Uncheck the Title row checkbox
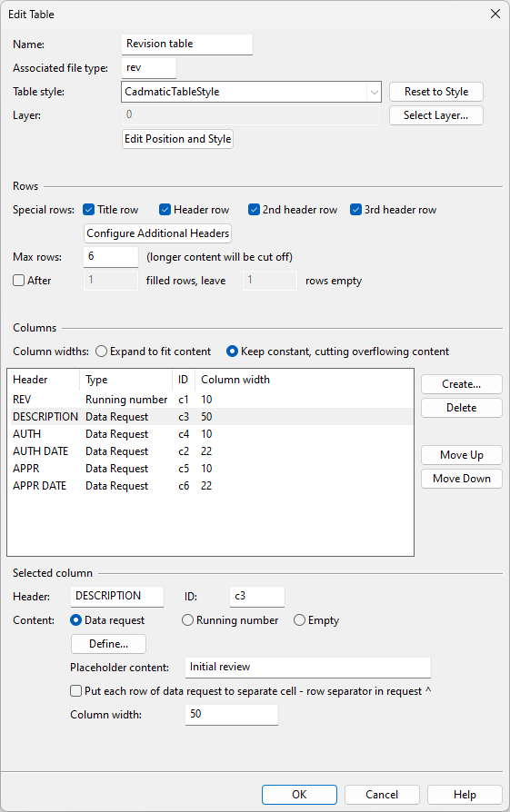This screenshot has width=510, height=812. tap(88, 210)
